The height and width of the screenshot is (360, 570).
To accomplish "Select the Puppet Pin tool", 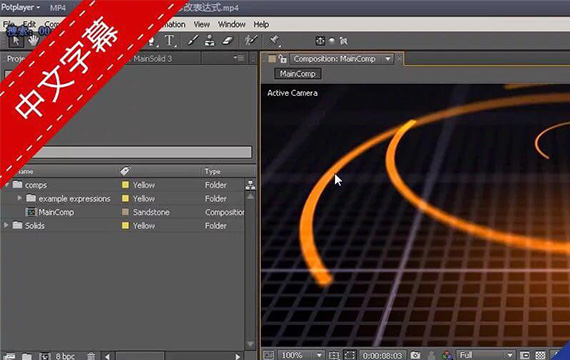I will [274, 40].
